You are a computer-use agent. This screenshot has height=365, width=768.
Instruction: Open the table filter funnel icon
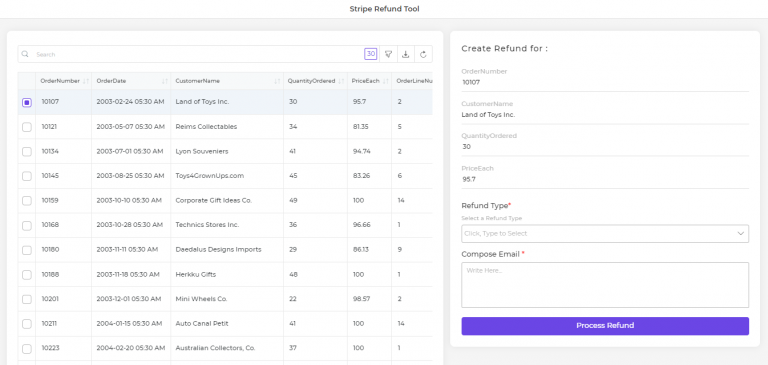[x=388, y=54]
